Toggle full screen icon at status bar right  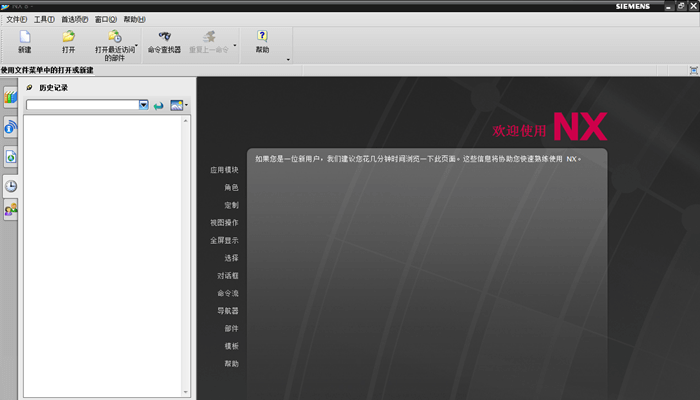coord(693,70)
